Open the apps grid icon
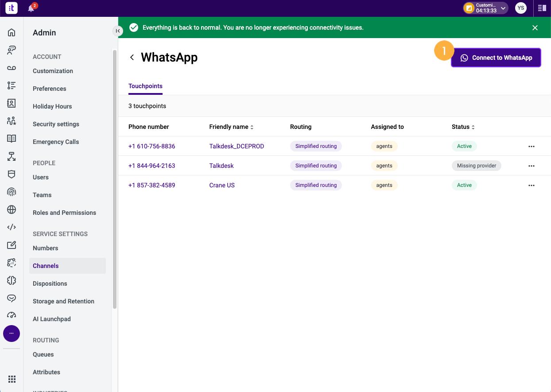Viewport: 551px width, 392px height. (12, 379)
